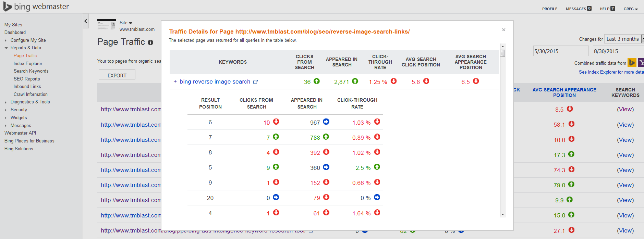644x239 pixels.
Task: Open Webmaster API link
Action: pos(20,133)
